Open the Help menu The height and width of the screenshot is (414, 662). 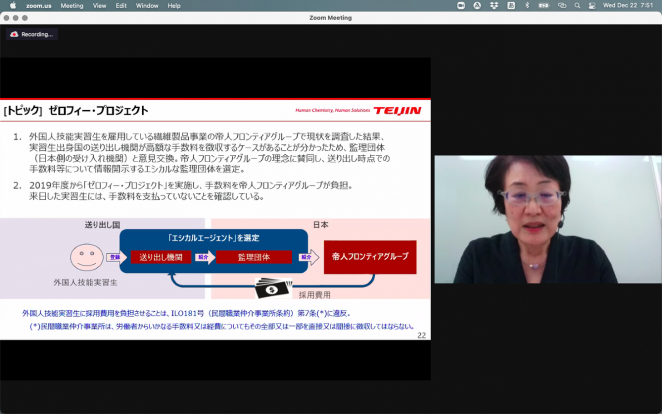(x=174, y=5)
